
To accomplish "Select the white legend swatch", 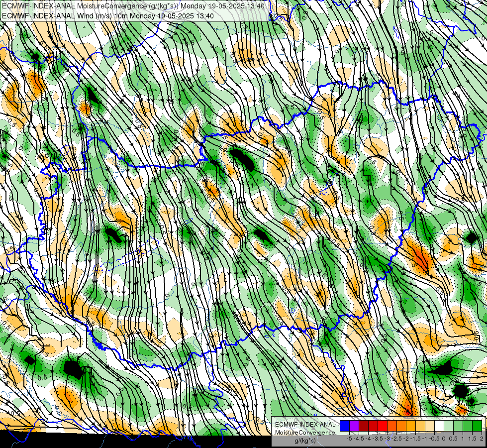I will pos(439,426).
